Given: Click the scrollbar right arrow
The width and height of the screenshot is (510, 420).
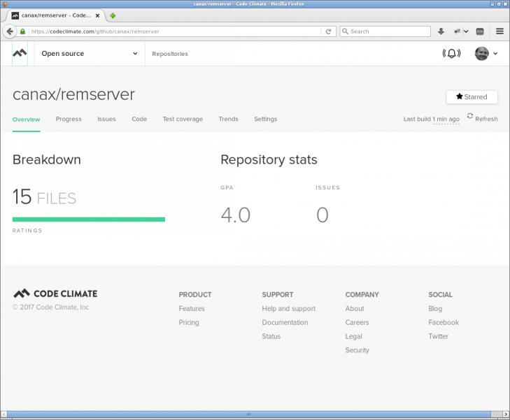Looking at the screenshot, I should coord(506,414).
